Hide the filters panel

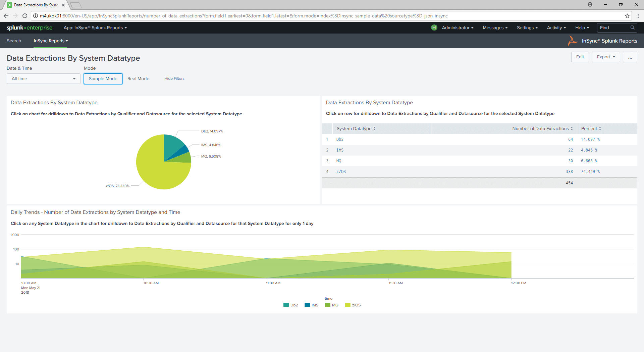point(174,78)
